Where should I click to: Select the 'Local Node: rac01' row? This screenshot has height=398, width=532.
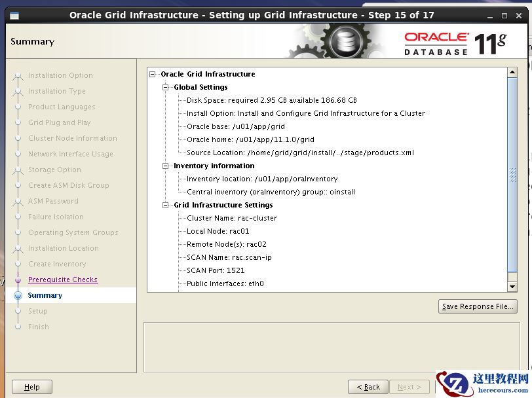(218, 231)
